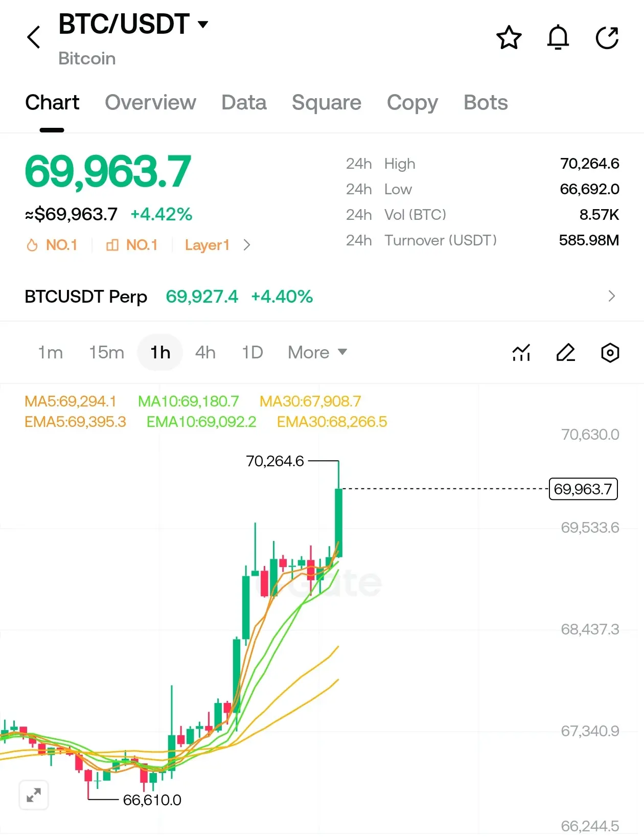This screenshot has width=644, height=838.
Task: Tap the MA10:69,180.7 indicator label
Action: (189, 401)
